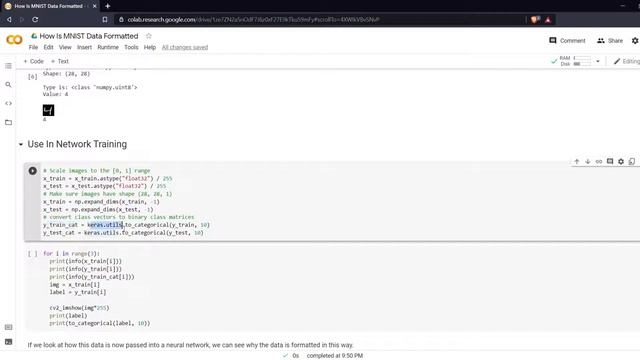Click the paragraph starting If we look at how

point(190,345)
